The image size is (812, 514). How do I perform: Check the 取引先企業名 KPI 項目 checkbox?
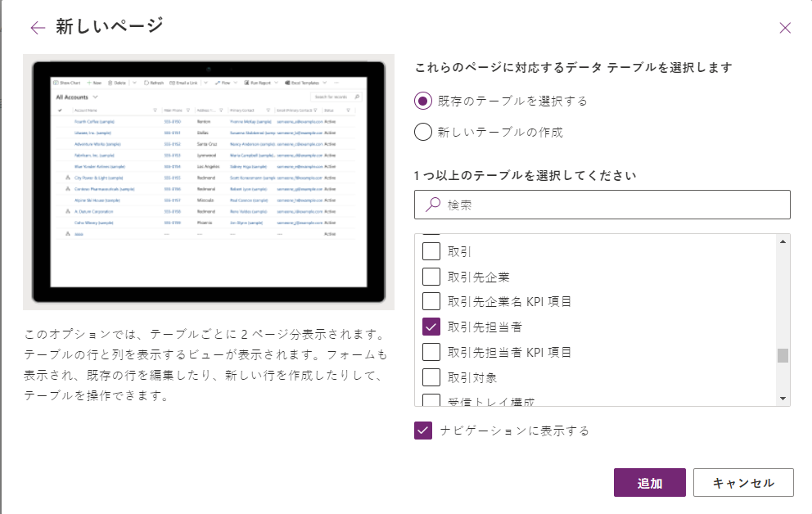tap(431, 301)
